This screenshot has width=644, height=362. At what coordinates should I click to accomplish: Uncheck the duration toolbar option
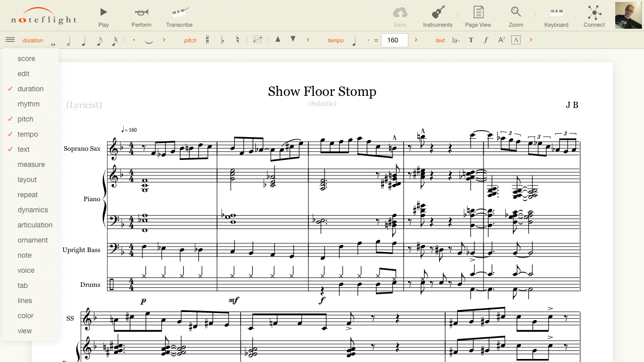click(30, 89)
